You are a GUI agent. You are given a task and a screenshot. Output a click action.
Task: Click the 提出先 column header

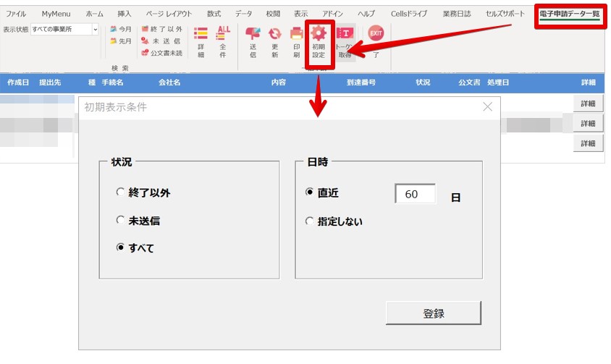[x=50, y=82]
